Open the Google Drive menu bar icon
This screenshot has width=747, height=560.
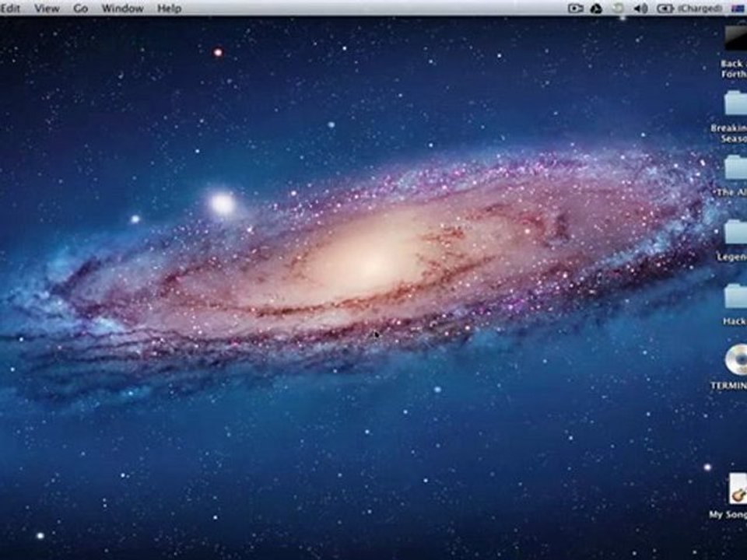(596, 8)
